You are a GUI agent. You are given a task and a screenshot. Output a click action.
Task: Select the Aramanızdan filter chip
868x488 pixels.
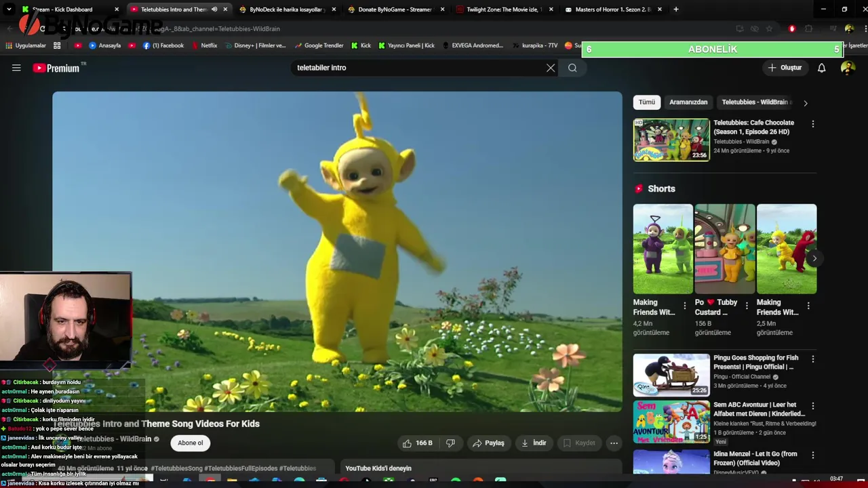click(688, 102)
